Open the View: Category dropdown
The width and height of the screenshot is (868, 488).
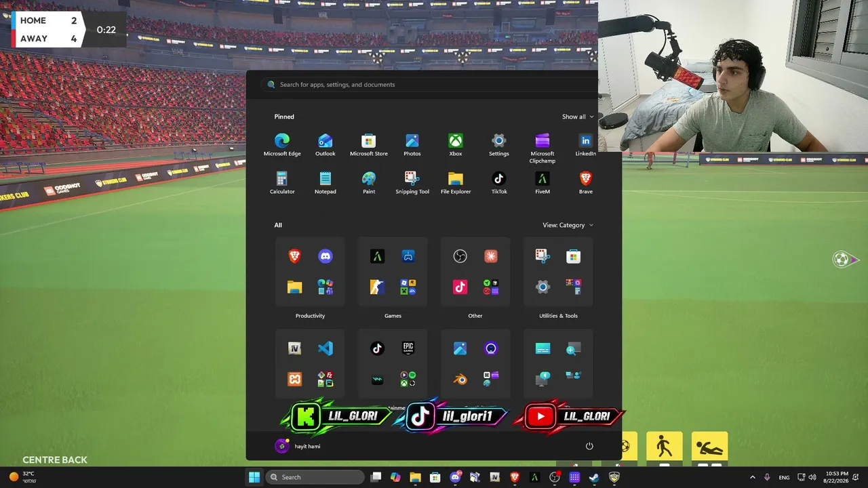568,225
